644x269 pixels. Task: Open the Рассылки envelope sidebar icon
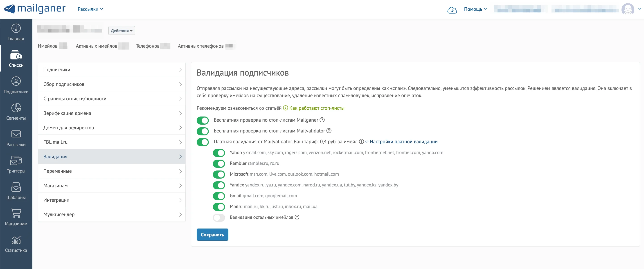16,134
